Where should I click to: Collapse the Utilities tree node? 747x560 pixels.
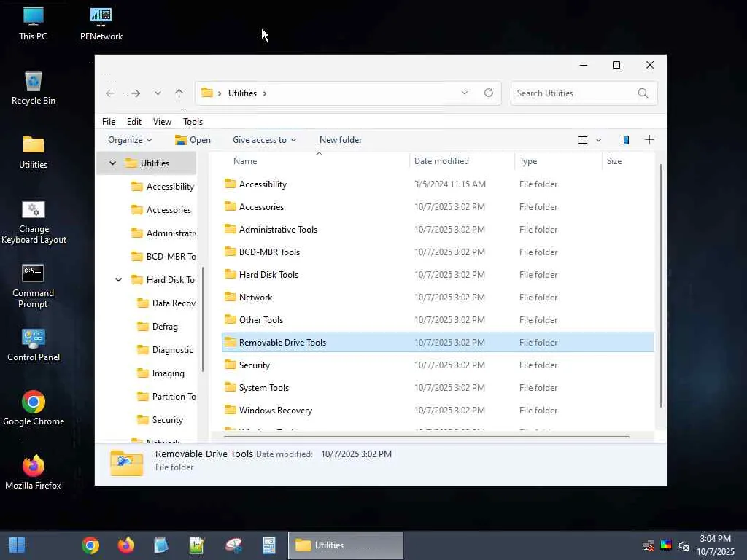[x=112, y=163]
